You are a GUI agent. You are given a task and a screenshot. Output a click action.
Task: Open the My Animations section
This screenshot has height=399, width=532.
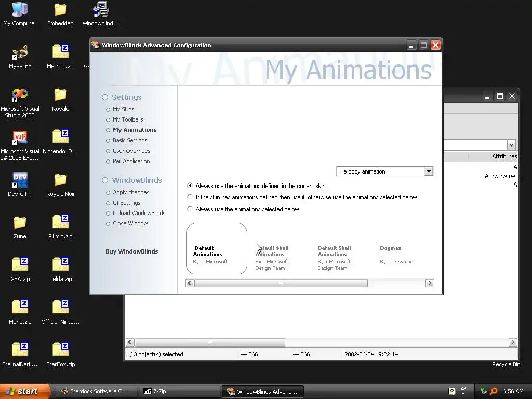135,130
